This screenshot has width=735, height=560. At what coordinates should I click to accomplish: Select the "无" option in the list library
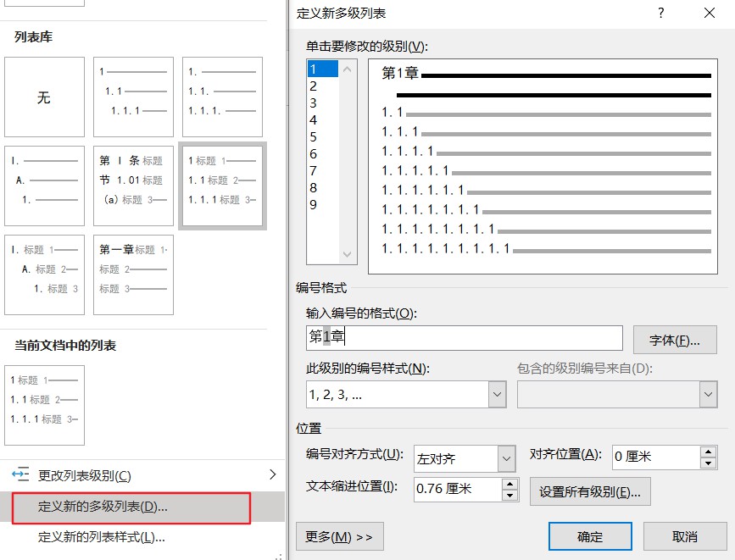[x=44, y=97]
